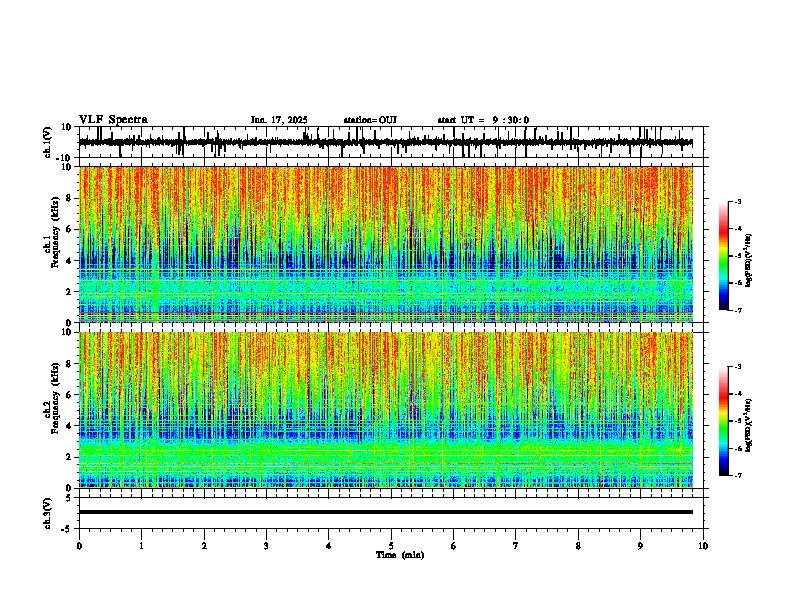Click the "VLF Spectra" plot title
Viewport: 792px width, 612px height.
click(x=113, y=120)
